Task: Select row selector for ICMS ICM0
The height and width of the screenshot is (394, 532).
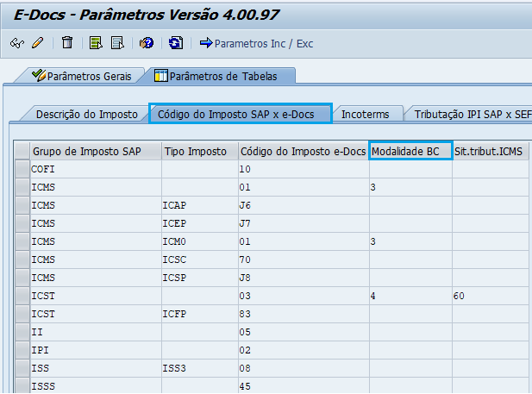Action: click(22, 241)
